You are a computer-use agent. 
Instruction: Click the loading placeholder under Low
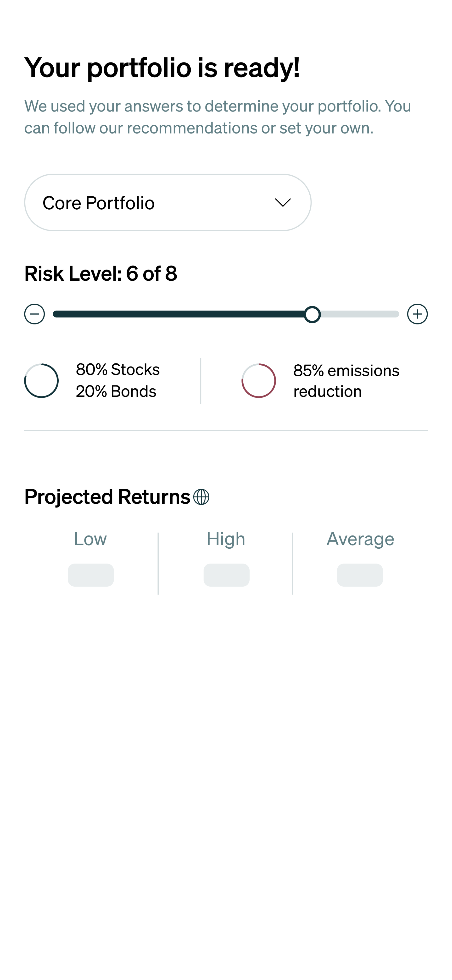pos(90,575)
